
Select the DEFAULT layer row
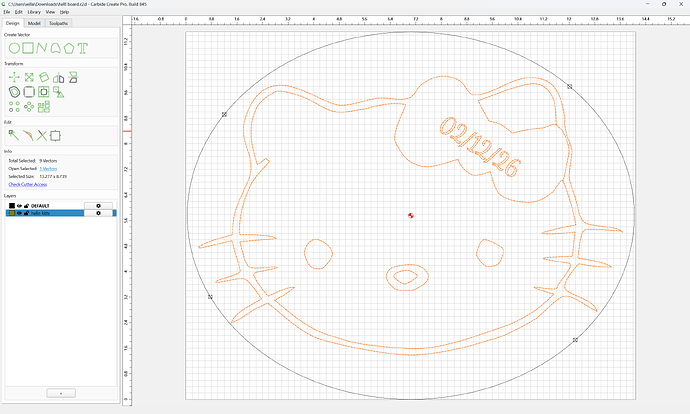(x=61, y=206)
